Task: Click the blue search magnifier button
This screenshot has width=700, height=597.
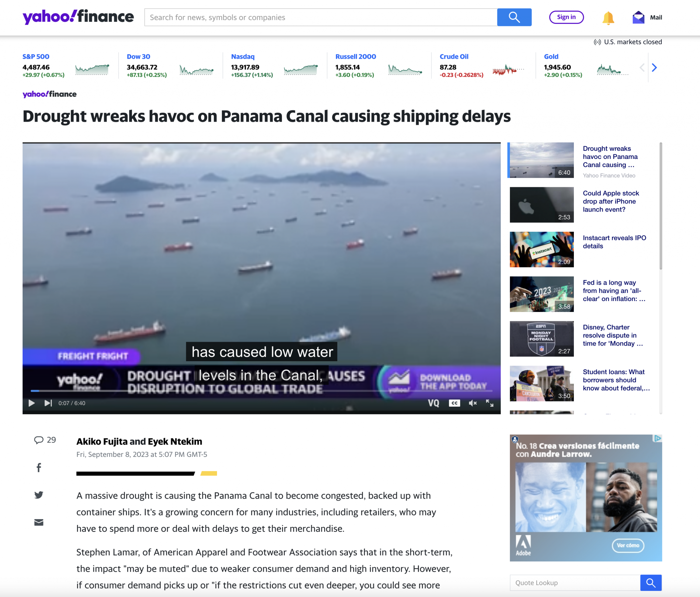Action: point(514,17)
